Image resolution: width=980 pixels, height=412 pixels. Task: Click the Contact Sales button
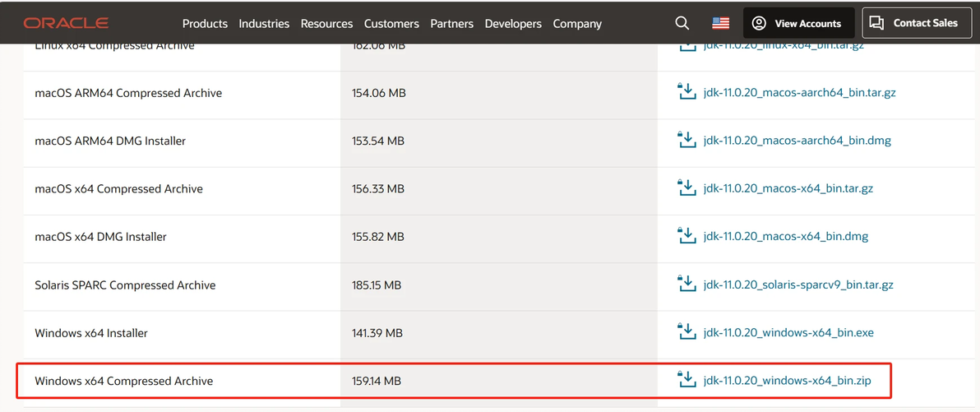pos(915,23)
